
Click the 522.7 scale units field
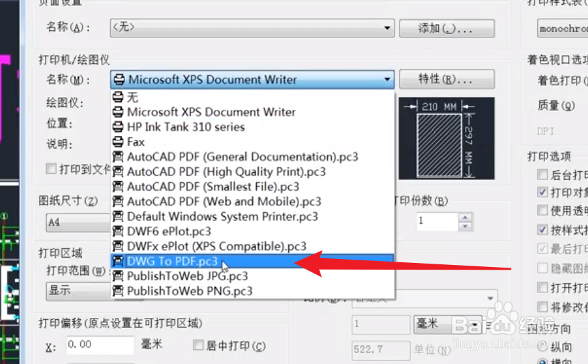click(x=381, y=350)
